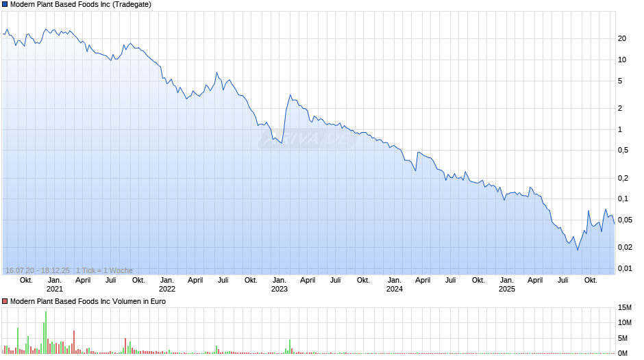Image resolution: width=644 pixels, height=360 pixels.
Task: Click the 'Jan. 2022' time axis label
Action: (x=166, y=285)
